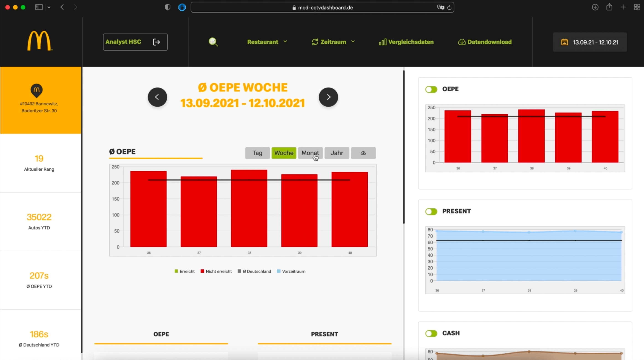
Task: Toggle Erreicht legend entry
Action: [x=184, y=271]
